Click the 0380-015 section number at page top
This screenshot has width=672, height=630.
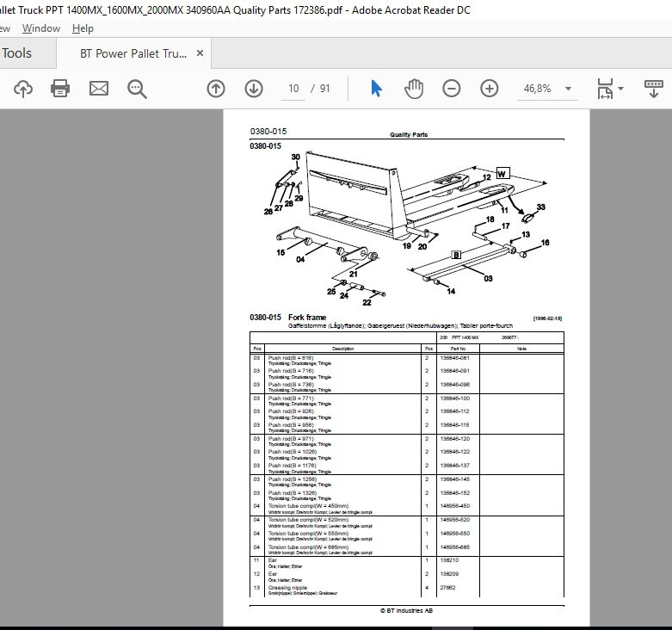click(x=268, y=131)
